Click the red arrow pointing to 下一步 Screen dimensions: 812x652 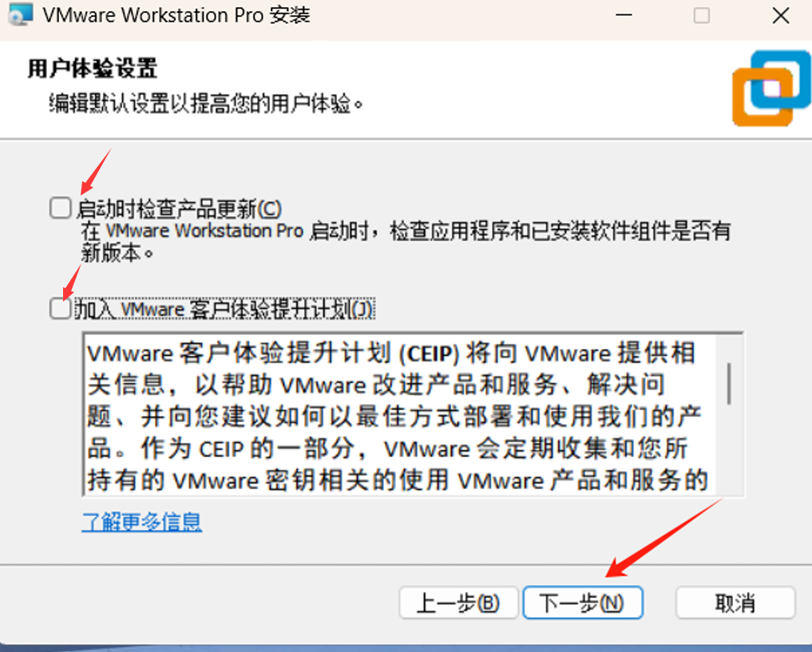[664, 539]
